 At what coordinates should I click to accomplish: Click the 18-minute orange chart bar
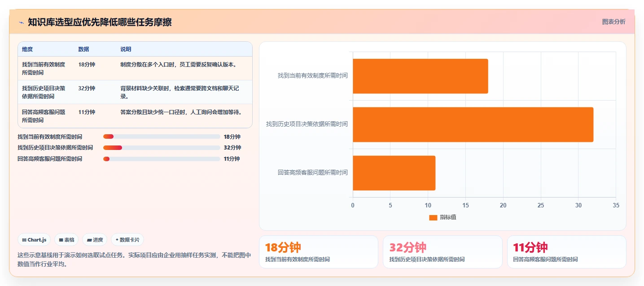click(421, 76)
